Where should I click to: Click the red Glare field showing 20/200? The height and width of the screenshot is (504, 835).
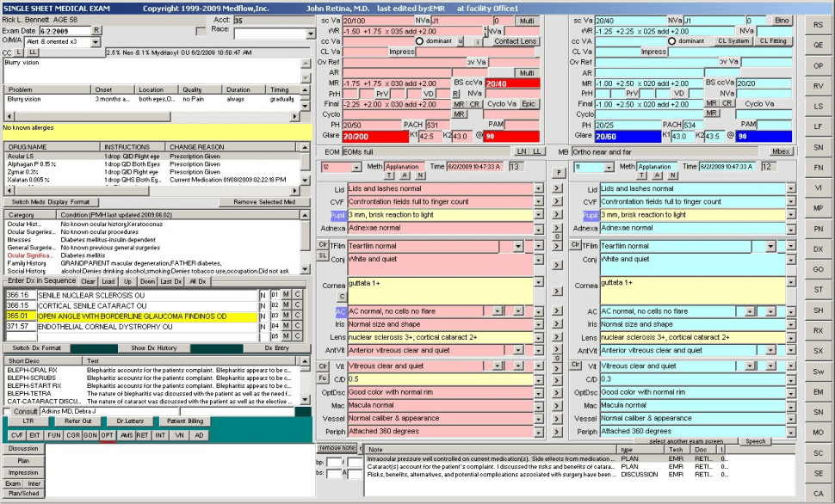375,137
